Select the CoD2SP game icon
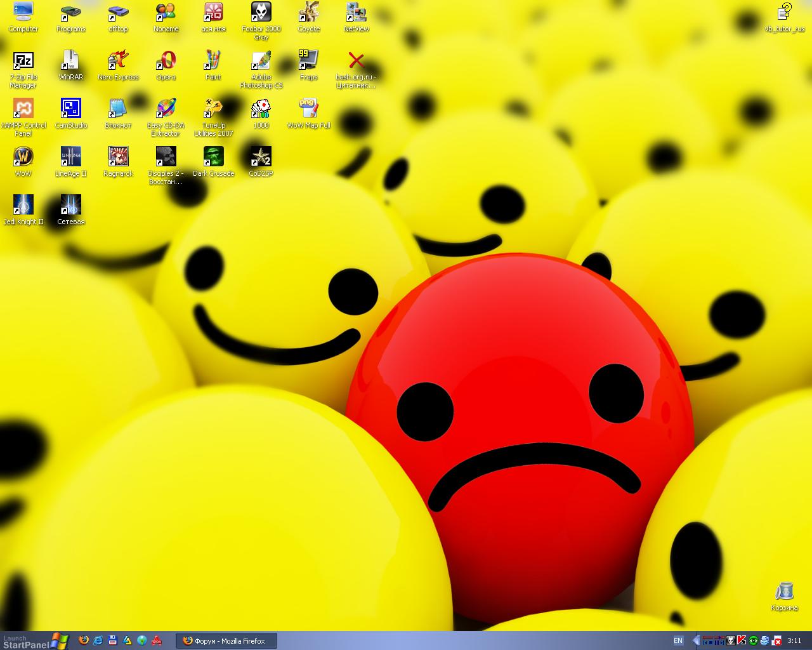Image resolution: width=812 pixels, height=650 pixels. coord(261,162)
